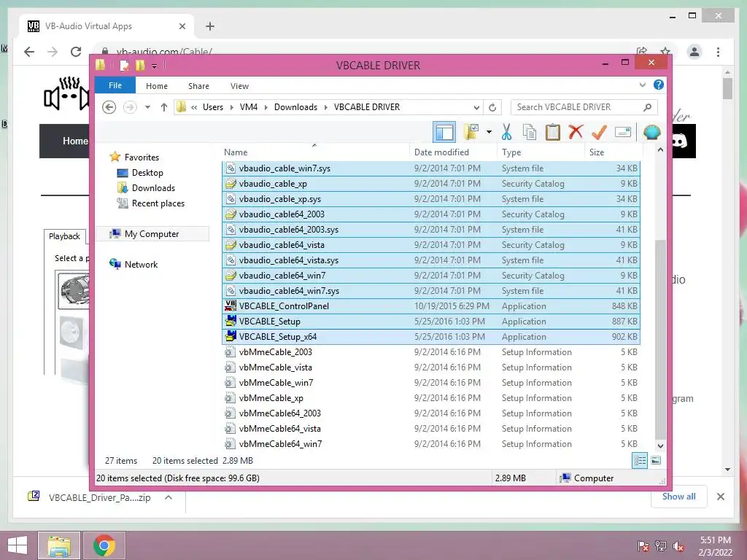747x560 pixels.
Task: Select the VBCABLE_Setup application file
Action: (431, 322)
